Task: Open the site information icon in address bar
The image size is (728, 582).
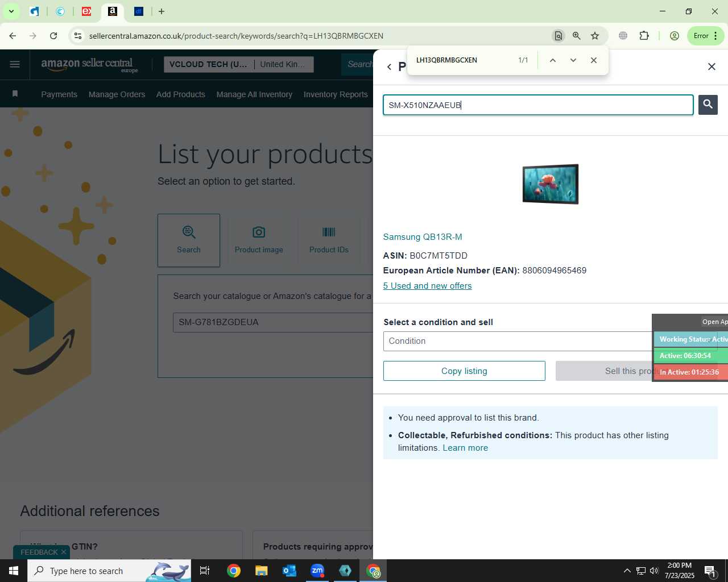Action: click(78, 36)
